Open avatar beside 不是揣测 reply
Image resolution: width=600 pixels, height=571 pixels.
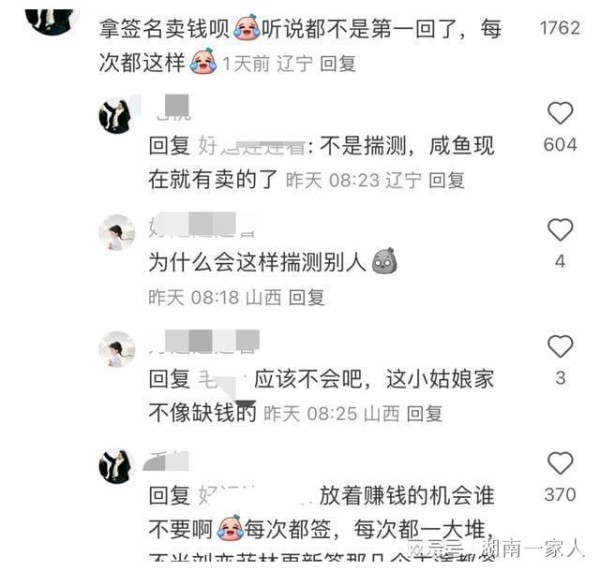pos(117,116)
